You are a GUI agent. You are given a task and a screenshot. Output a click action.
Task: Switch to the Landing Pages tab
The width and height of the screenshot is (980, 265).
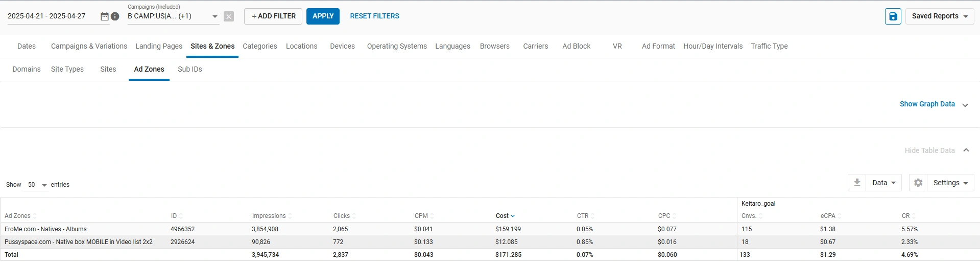[x=159, y=46]
